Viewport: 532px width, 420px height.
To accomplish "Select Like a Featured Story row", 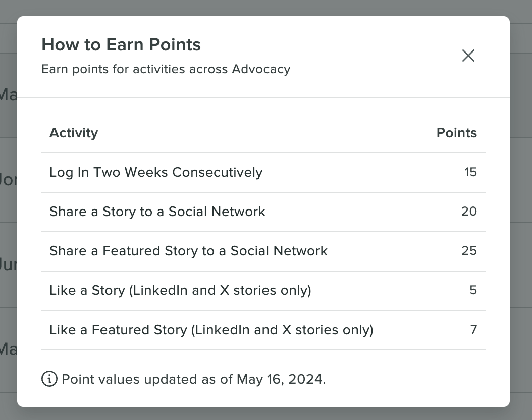I will click(x=263, y=330).
